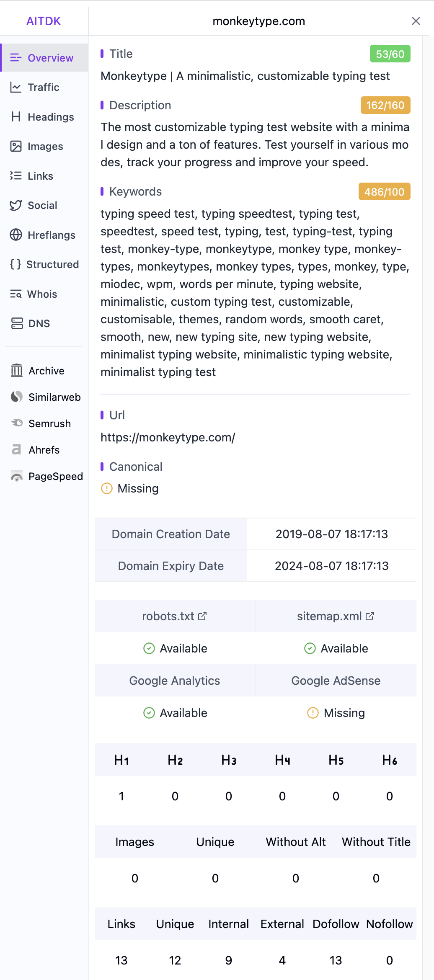Image resolution: width=434 pixels, height=980 pixels.
Task: Switch to the Traffic tab
Action: 44,87
